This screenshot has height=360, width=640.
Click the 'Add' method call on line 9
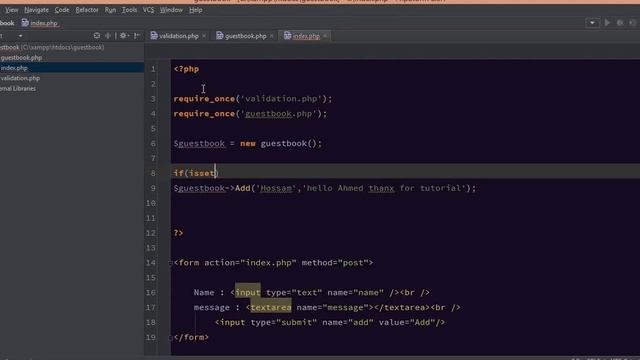(242, 188)
